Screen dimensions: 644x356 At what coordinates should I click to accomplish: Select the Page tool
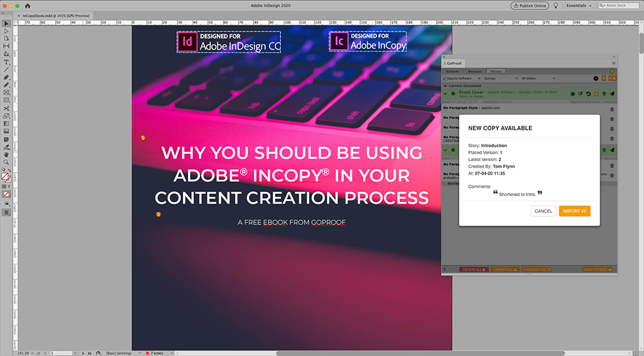6,39
